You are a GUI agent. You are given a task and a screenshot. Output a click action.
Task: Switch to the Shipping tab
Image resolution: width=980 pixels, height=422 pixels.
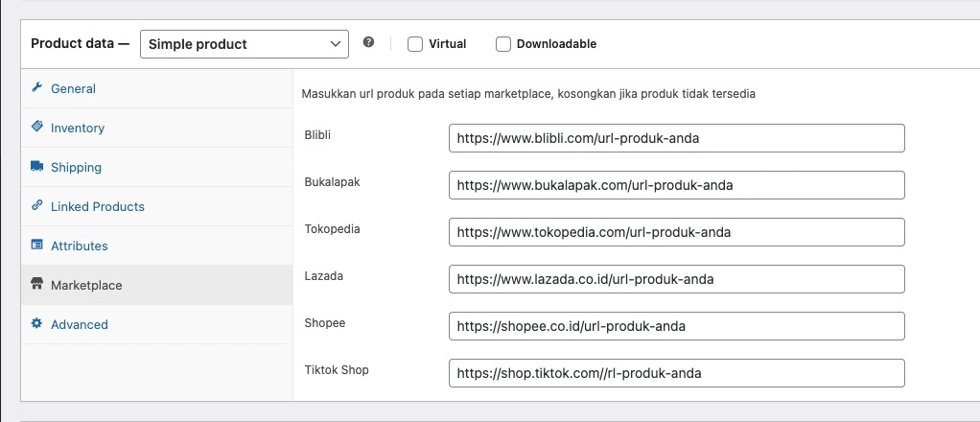(157, 167)
